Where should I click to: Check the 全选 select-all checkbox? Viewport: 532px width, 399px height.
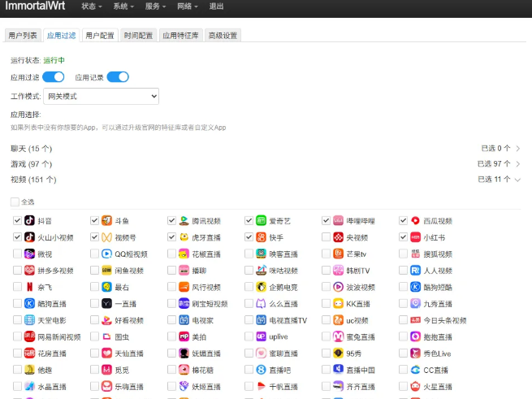click(15, 202)
